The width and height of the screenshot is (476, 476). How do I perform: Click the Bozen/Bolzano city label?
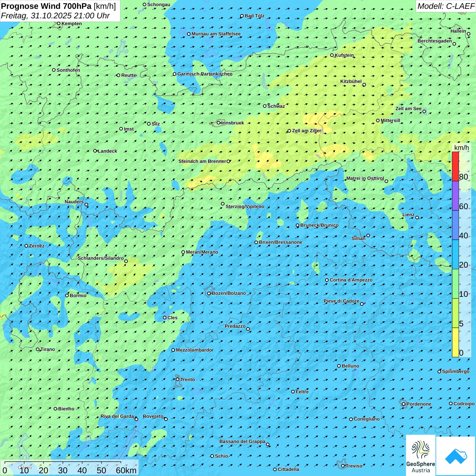[228, 293]
